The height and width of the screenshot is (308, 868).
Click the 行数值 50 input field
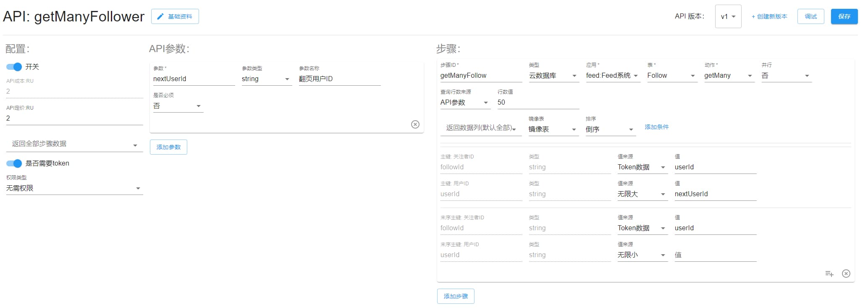(538, 103)
